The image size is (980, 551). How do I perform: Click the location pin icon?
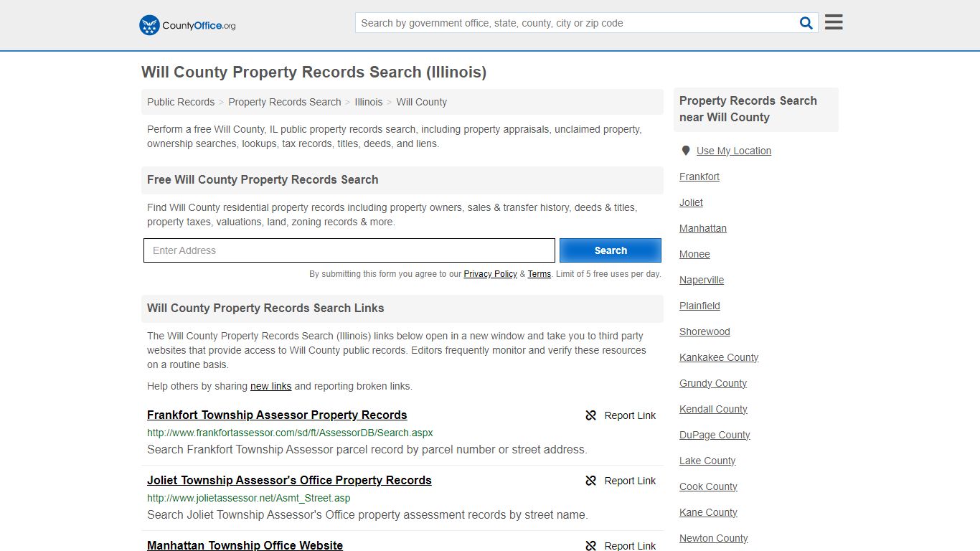(686, 151)
